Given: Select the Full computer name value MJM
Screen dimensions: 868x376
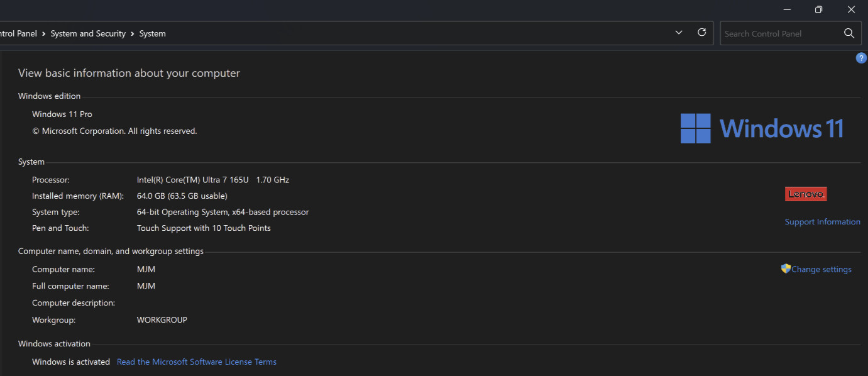Looking at the screenshot, I should pos(146,287).
